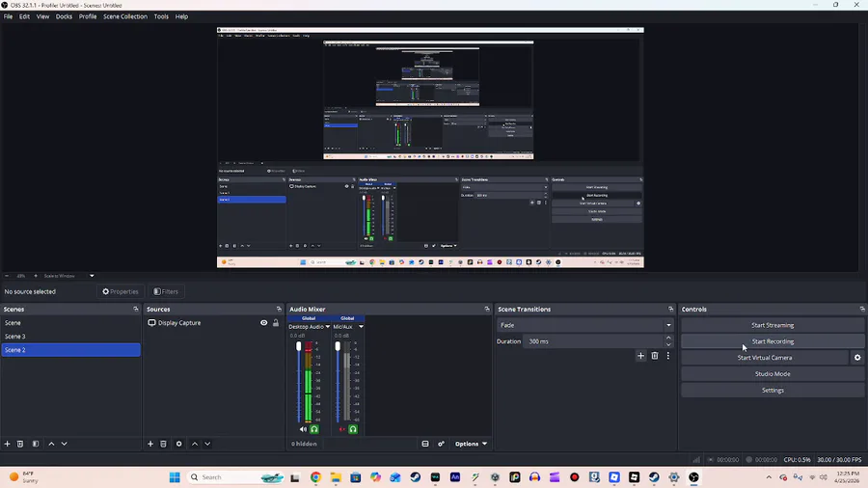Screen dimensions: 868x488
Task: Click Start Streaming button
Action: (773, 325)
